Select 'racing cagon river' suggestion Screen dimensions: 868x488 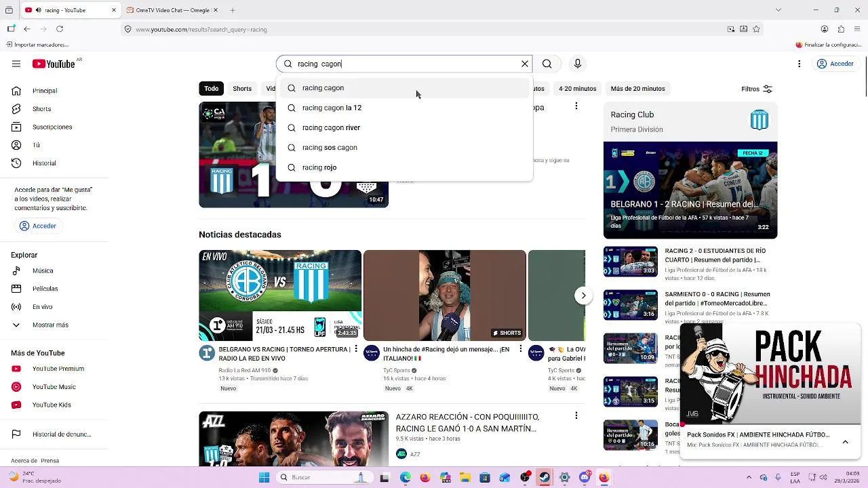pyautogui.click(x=404, y=127)
